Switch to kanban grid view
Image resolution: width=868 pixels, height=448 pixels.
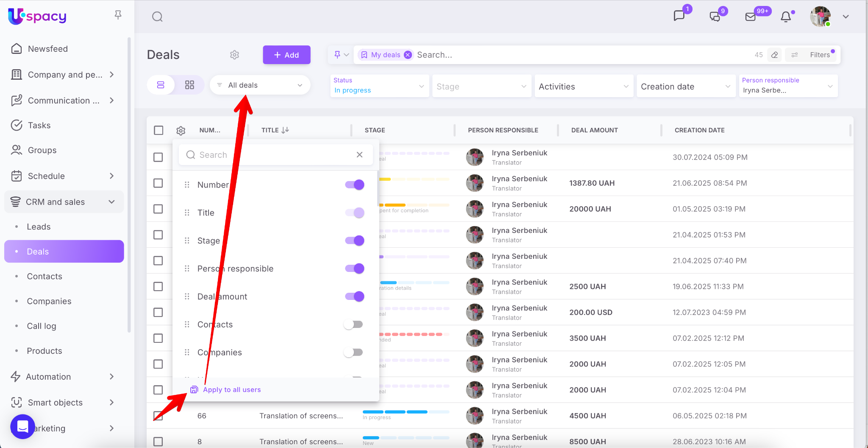(x=189, y=85)
